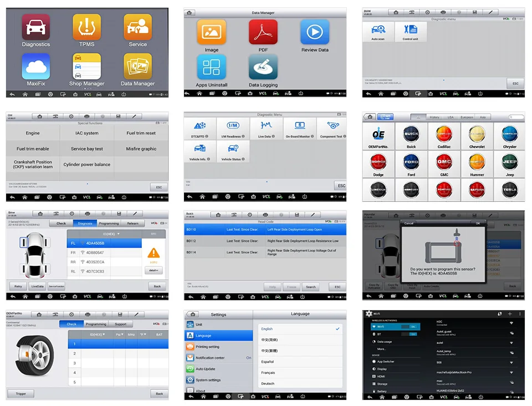Select Cylinder power balance function
Screen dimensions: 532x406
87,165
